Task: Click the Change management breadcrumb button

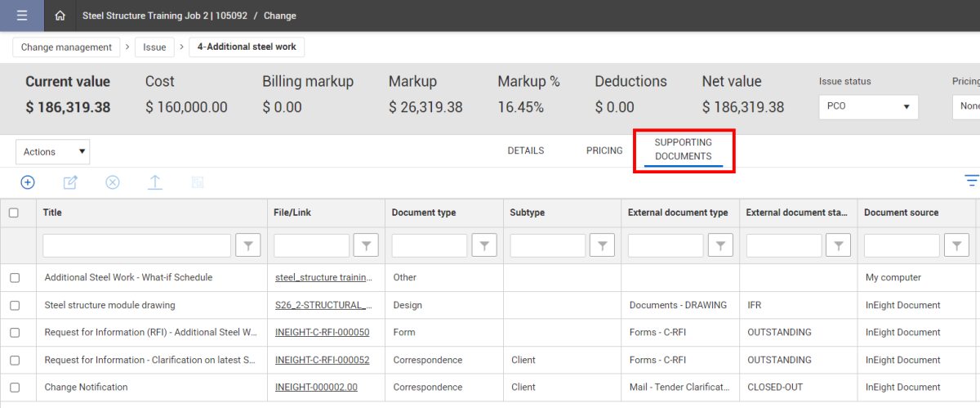Action: [66, 47]
